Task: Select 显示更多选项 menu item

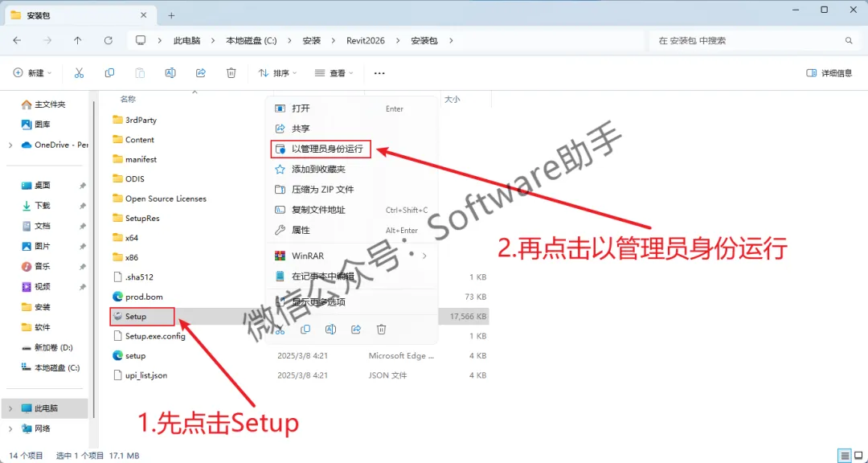Action: click(352, 302)
